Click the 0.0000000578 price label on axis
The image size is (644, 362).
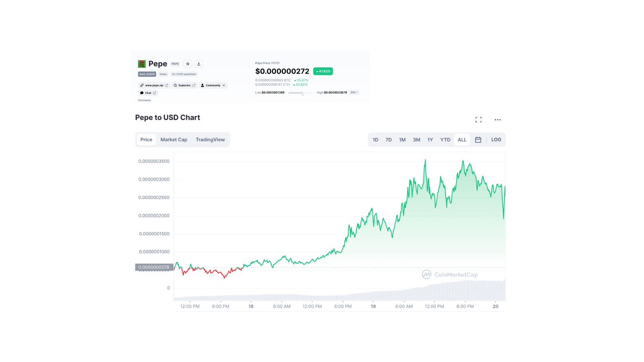coord(154,267)
